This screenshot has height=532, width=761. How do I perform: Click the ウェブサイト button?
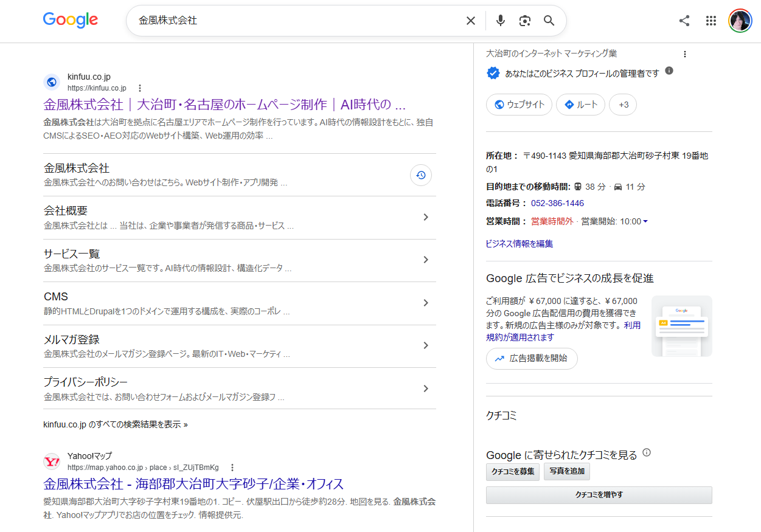(x=519, y=105)
